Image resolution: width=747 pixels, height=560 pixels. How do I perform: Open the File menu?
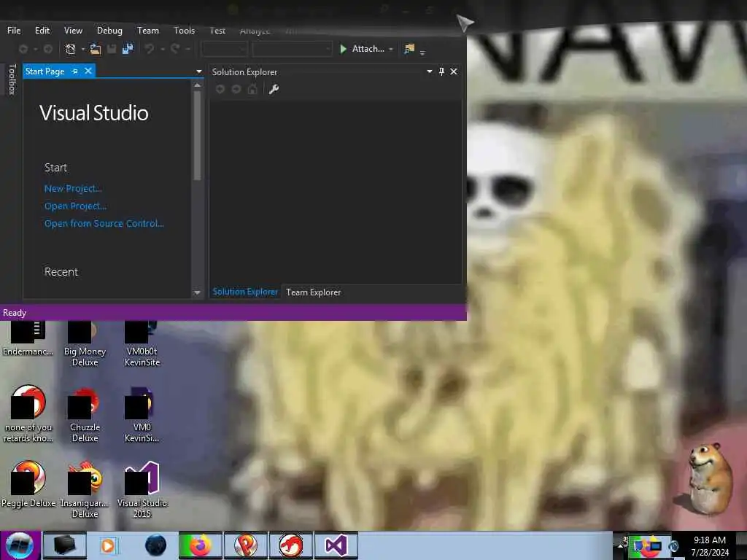(14, 31)
